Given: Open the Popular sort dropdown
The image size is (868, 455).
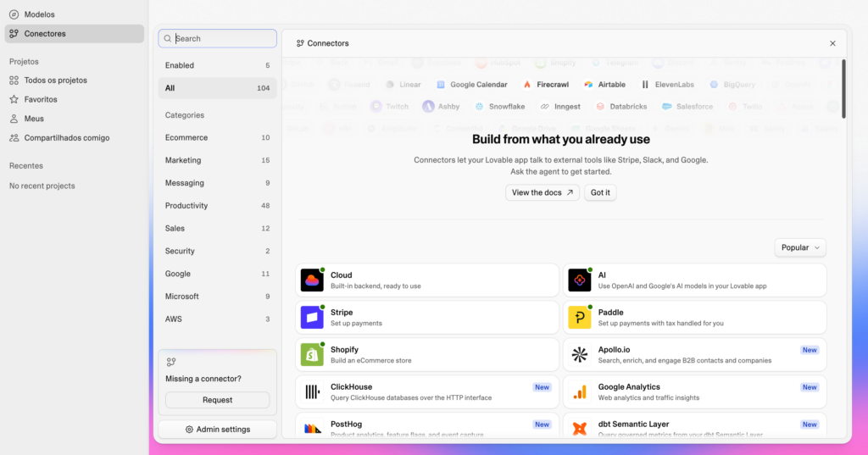Looking at the screenshot, I should pos(800,247).
